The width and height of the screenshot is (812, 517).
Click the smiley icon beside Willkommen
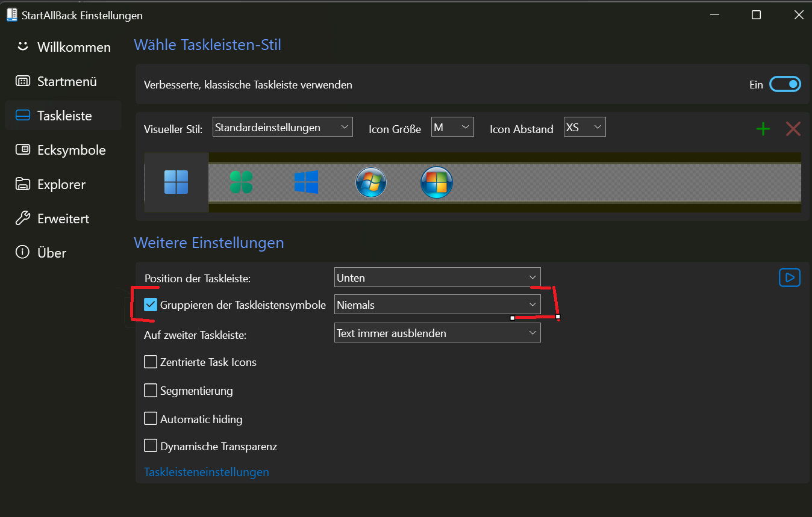[22, 46]
